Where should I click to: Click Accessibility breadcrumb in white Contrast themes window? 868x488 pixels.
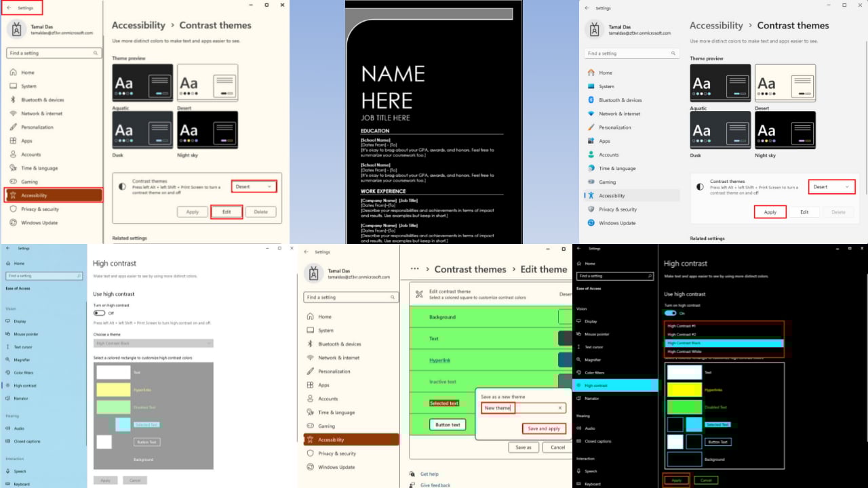(x=716, y=26)
